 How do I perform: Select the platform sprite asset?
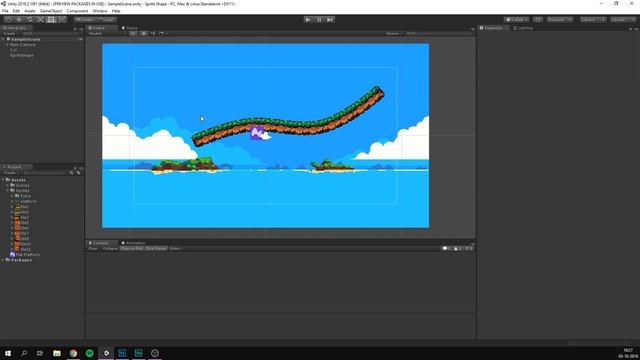(x=26, y=201)
